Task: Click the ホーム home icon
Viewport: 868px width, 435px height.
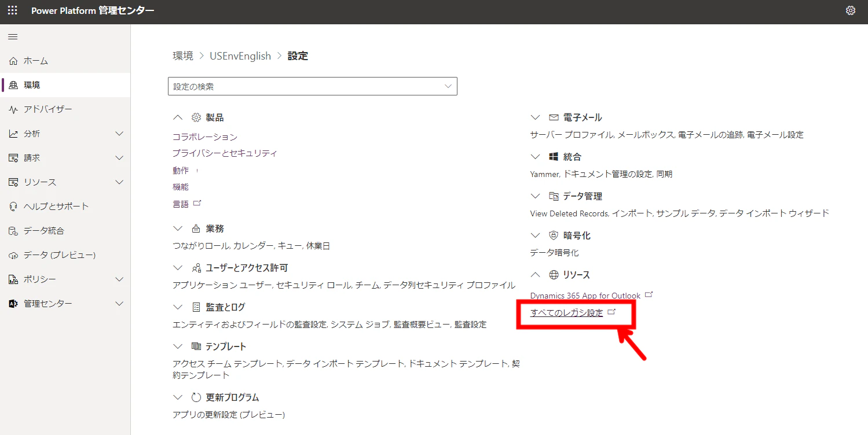Action: (13, 61)
